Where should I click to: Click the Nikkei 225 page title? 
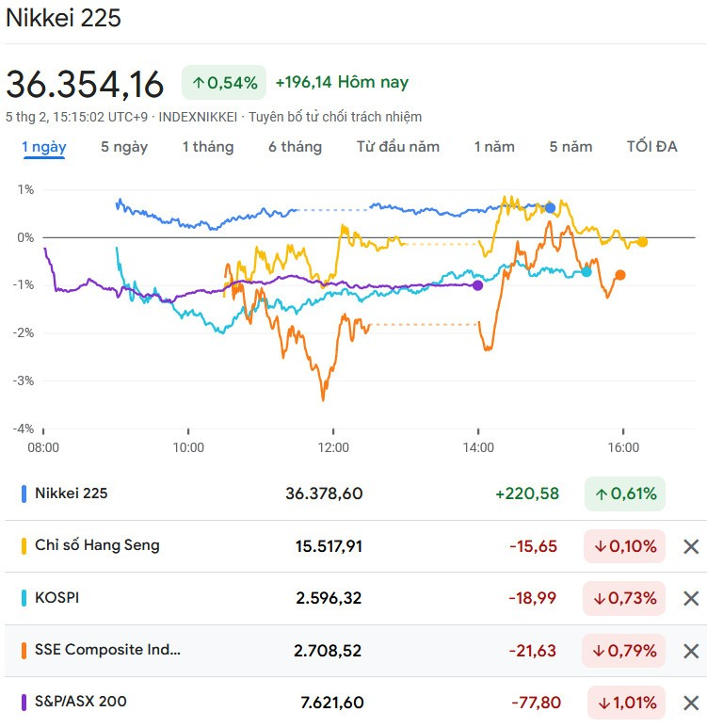click(x=63, y=18)
